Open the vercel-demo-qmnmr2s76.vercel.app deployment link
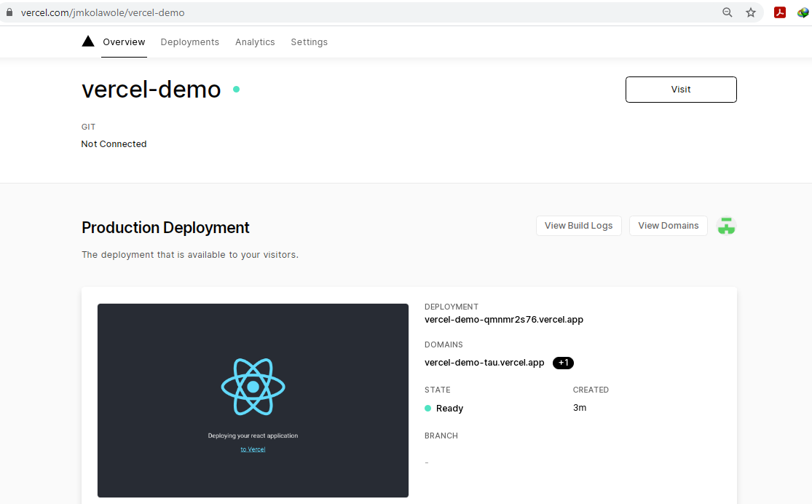Viewport: 812px width, 504px height. point(504,320)
